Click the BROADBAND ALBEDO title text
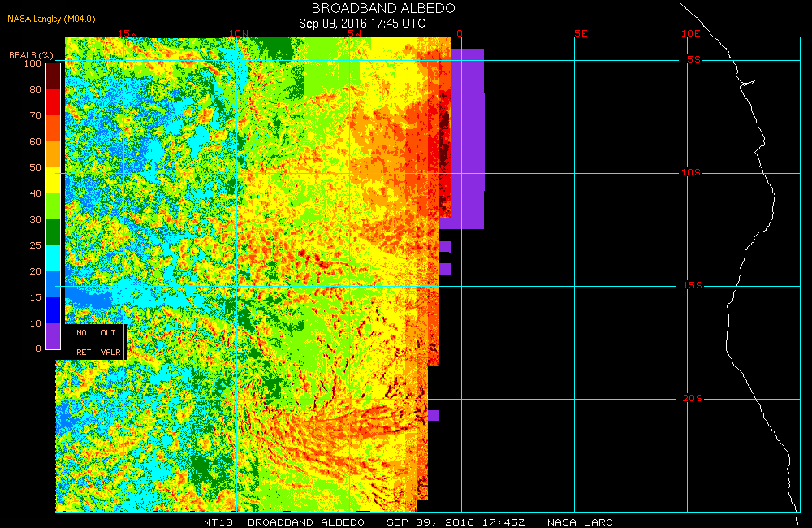 pos(383,8)
